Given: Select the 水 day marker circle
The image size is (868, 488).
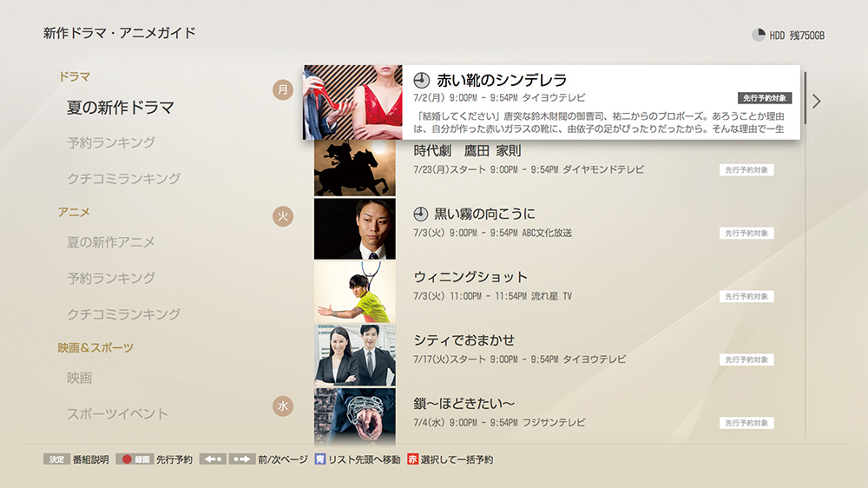Looking at the screenshot, I should tap(283, 406).
